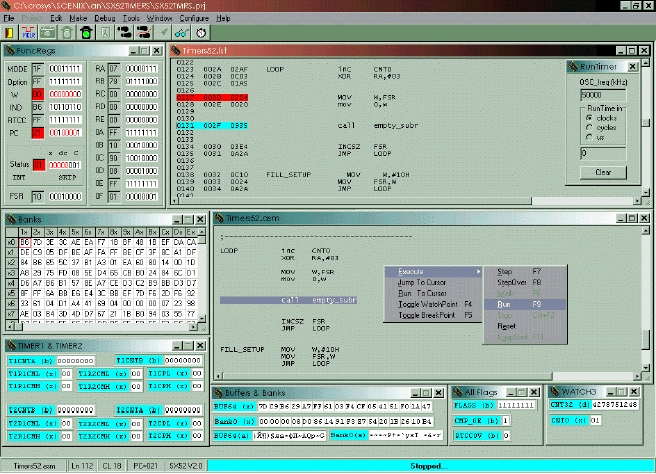Select the clocks radio button in RunTimer

[x=589, y=118]
